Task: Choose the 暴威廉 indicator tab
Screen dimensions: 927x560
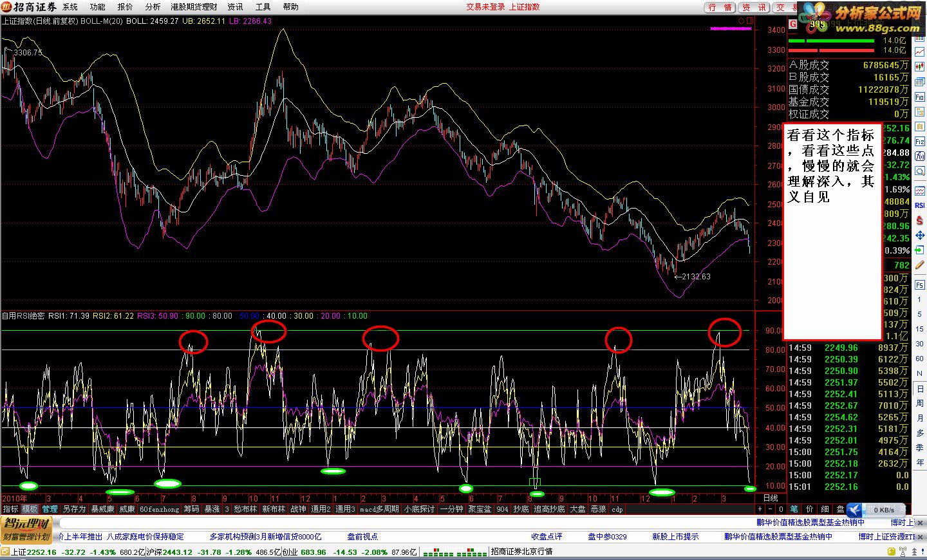Action: 102,509
